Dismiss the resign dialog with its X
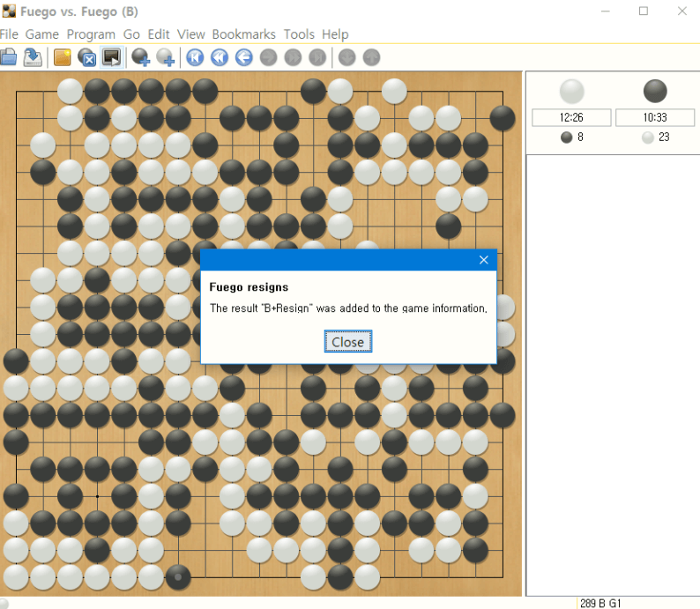Image resolution: width=700 pixels, height=609 pixels. 483,260
